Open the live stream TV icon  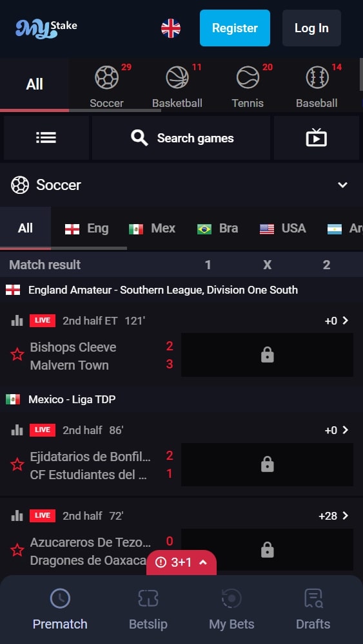click(316, 138)
